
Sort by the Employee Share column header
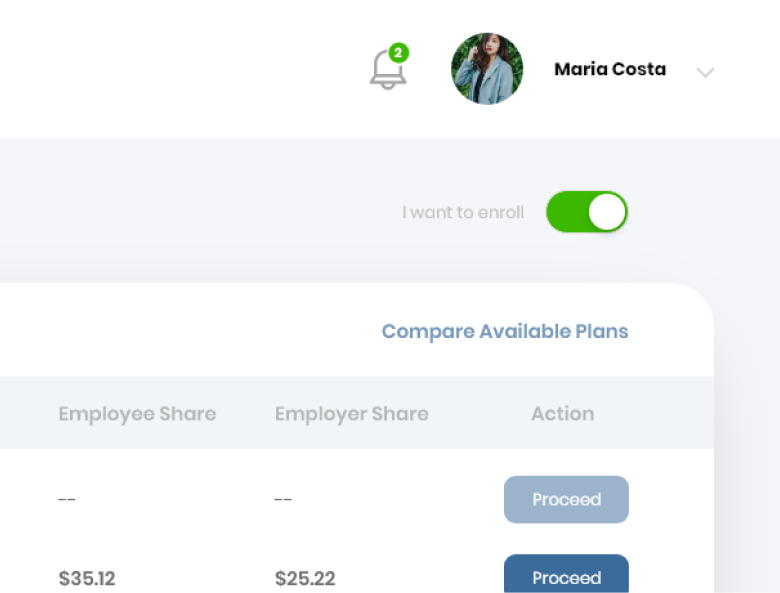click(137, 414)
